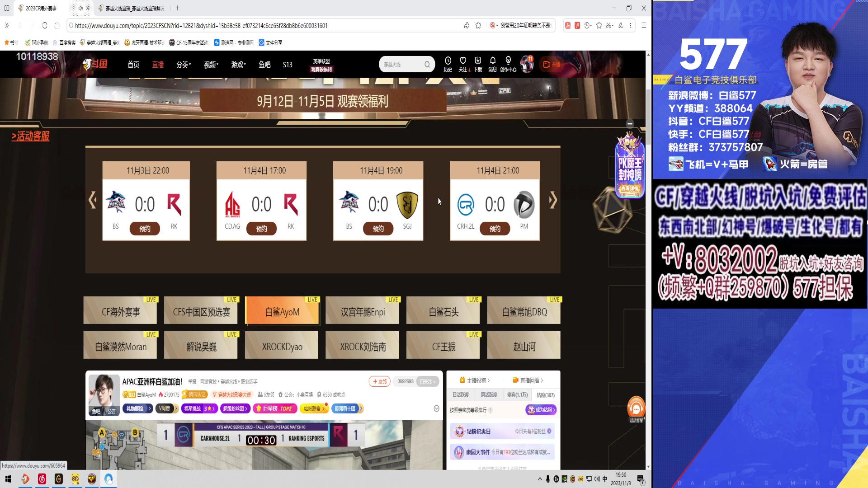Switch to 贵宾(1.1万) ranking tab
The height and width of the screenshot is (488, 868).
pyautogui.click(x=517, y=395)
